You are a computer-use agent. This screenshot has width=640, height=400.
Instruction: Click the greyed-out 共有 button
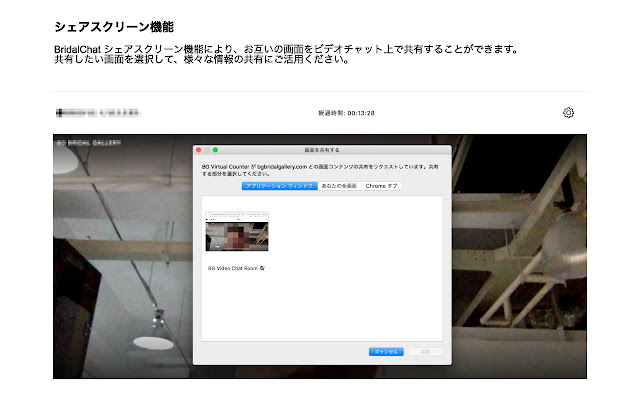tap(425, 351)
